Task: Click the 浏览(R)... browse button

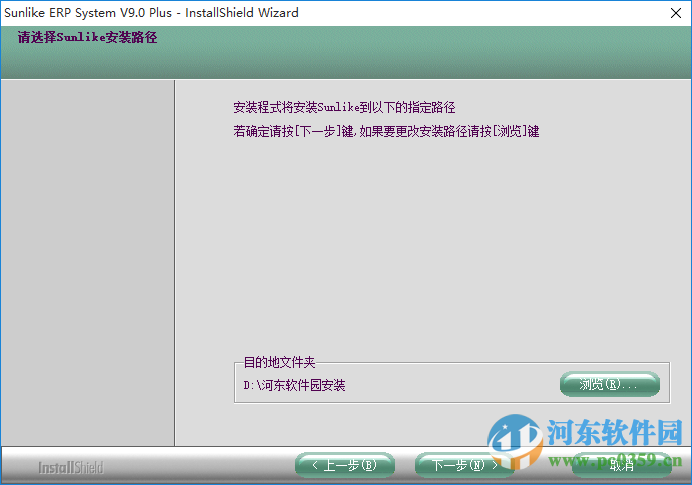Action: pos(609,384)
